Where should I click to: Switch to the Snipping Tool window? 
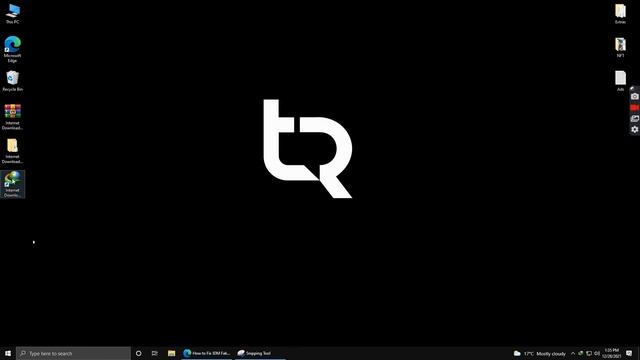tap(260, 353)
